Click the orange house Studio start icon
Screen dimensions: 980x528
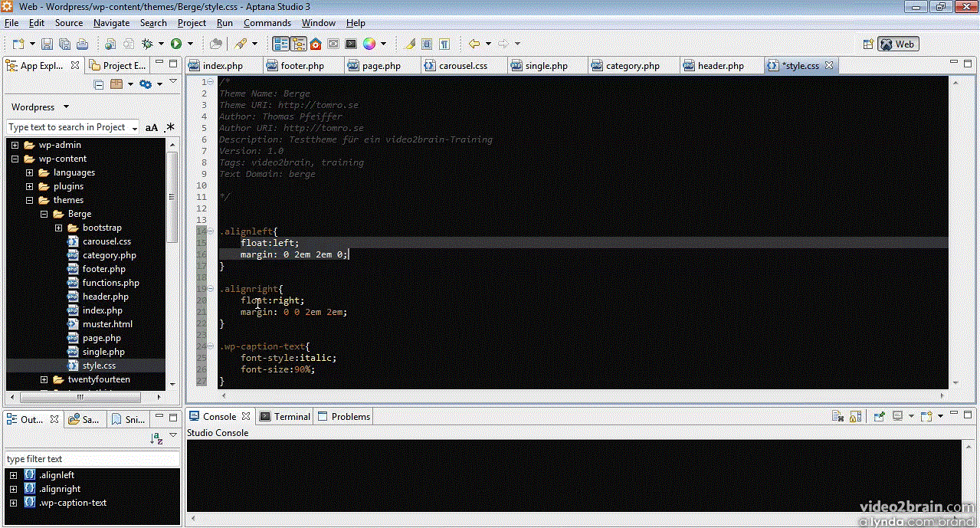pos(315,44)
